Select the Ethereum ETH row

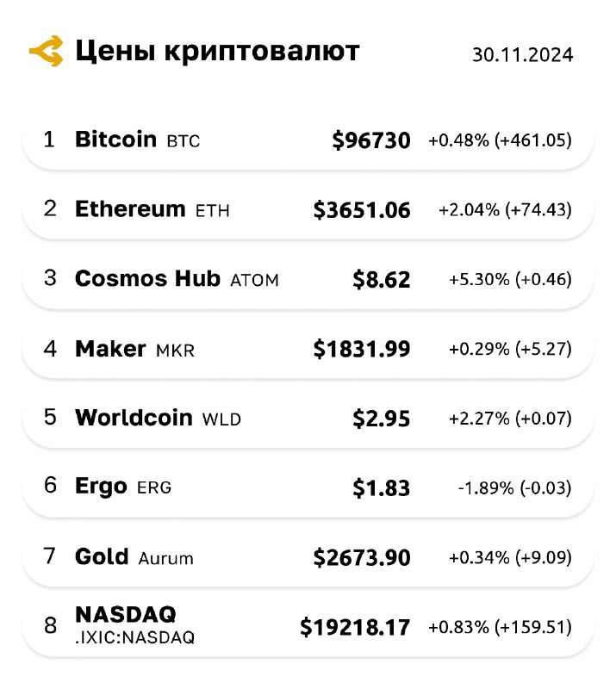[x=308, y=209]
